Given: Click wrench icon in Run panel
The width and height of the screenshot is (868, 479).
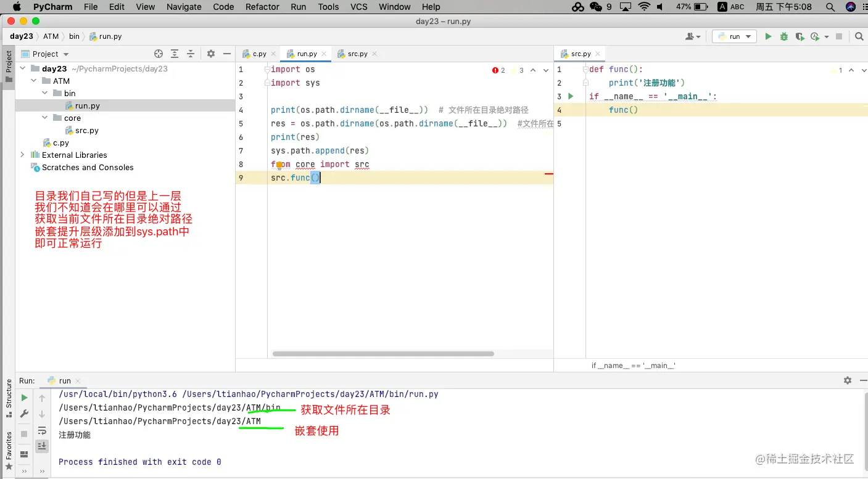Looking at the screenshot, I should click(x=24, y=414).
